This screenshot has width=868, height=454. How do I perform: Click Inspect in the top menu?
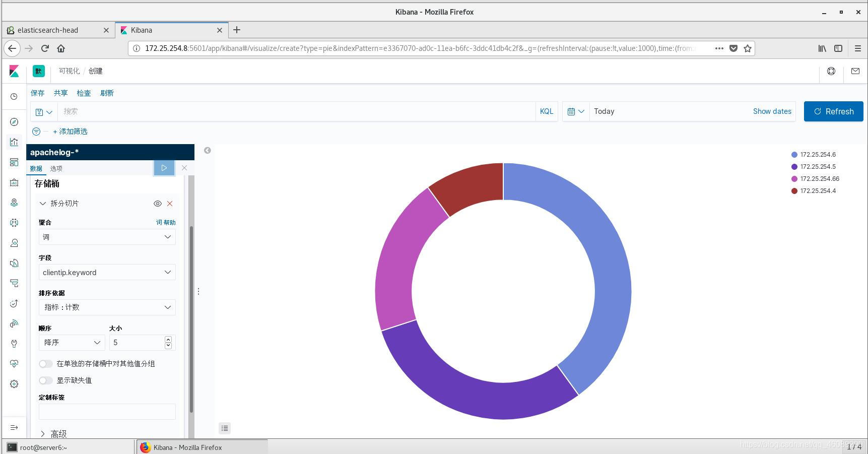(84, 93)
